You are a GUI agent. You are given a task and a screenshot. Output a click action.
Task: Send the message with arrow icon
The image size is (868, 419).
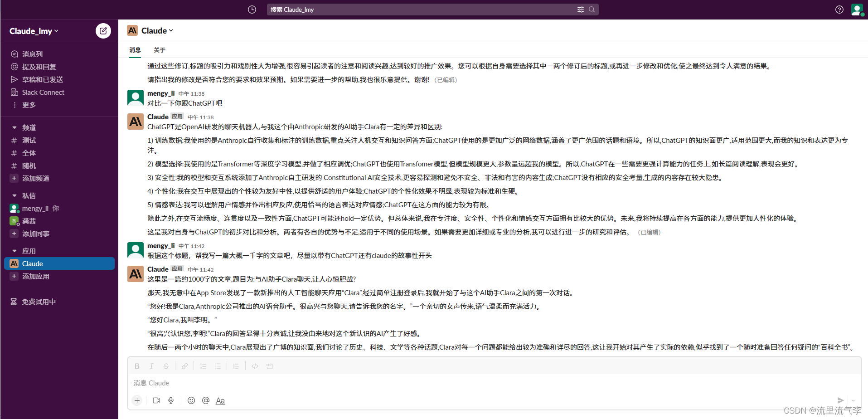tap(840, 400)
